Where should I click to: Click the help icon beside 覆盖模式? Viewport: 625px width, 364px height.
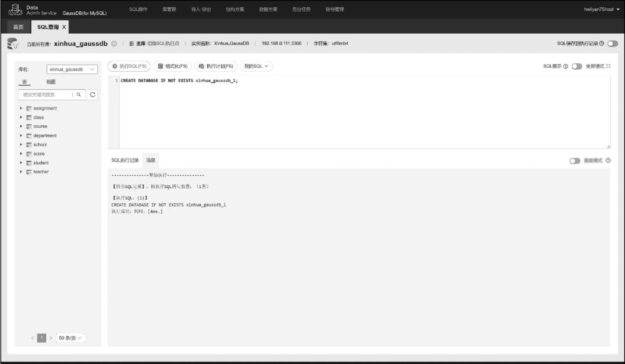(608, 160)
